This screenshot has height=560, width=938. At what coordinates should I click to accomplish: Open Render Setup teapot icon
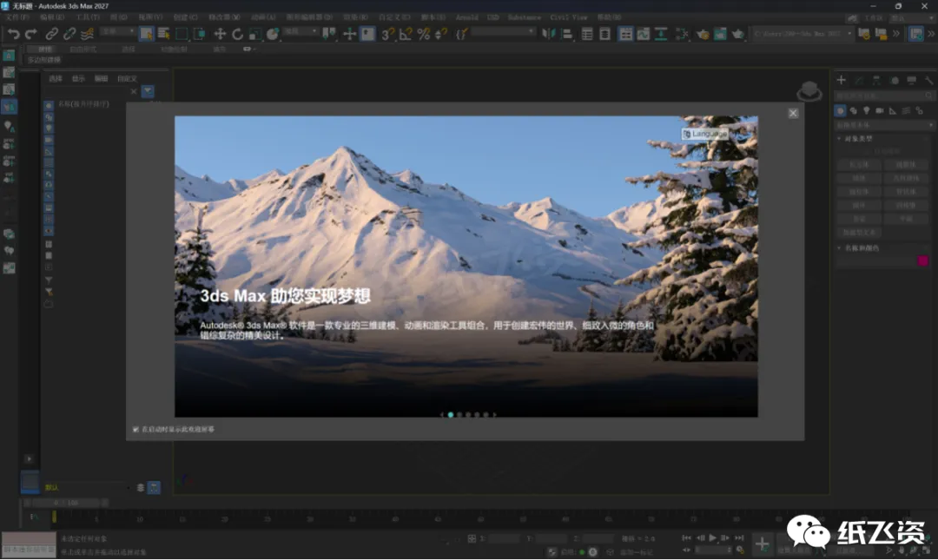click(703, 34)
